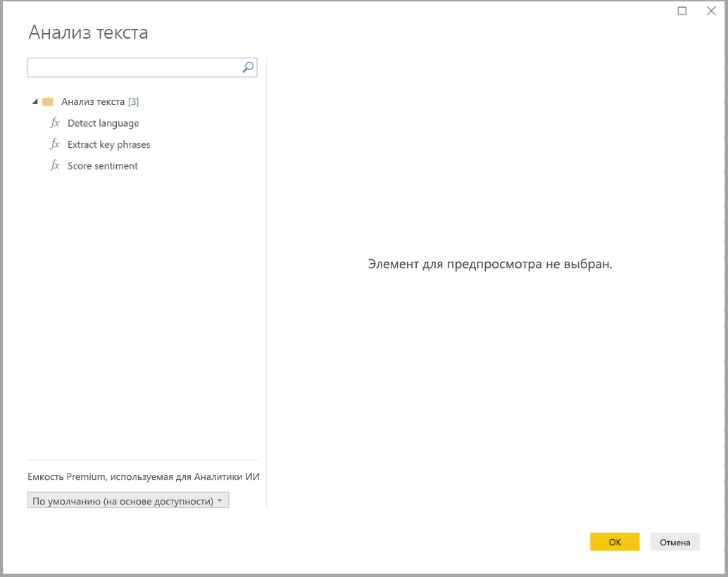
Task: Click fx icon next to Extract key phrases
Action: click(x=55, y=144)
